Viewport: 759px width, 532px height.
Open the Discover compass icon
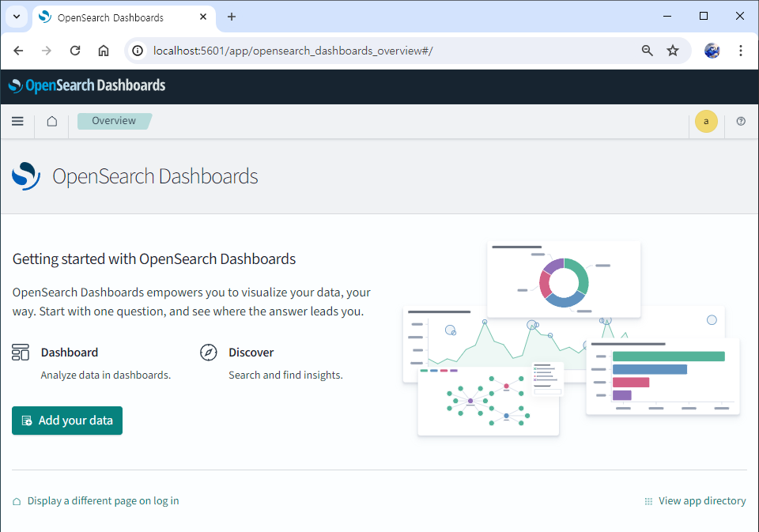(208, 353)
